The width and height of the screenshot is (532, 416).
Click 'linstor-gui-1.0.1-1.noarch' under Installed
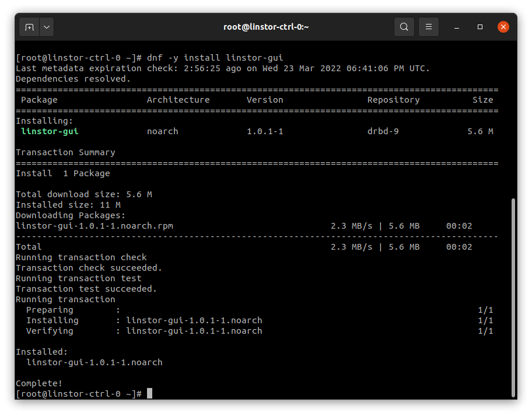coord(94,362)
